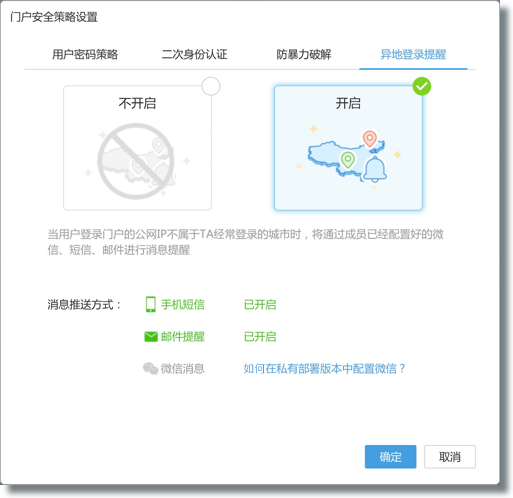
Task: Click 手机短信 push method label
Action: coord(183,304)
